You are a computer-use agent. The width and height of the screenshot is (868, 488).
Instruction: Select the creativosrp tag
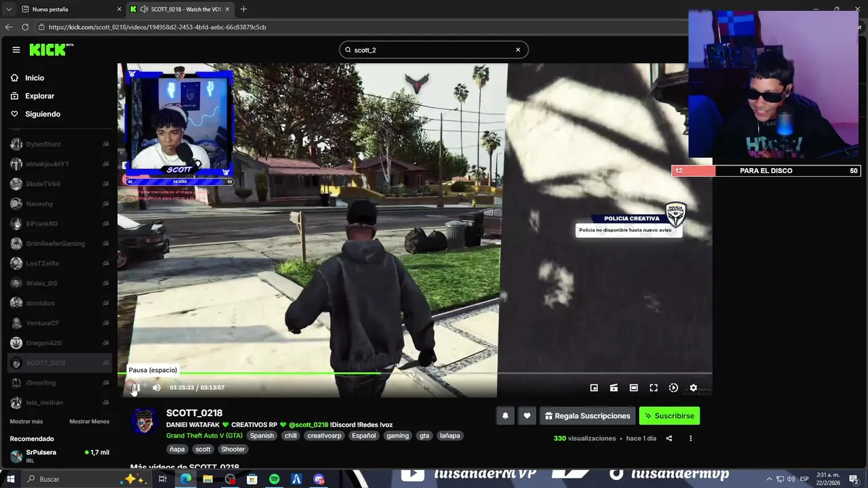click(324, 436)
